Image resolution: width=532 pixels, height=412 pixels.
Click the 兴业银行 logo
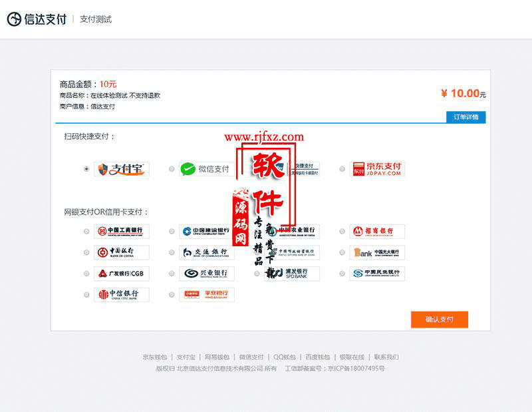click(x=207, y=274)
